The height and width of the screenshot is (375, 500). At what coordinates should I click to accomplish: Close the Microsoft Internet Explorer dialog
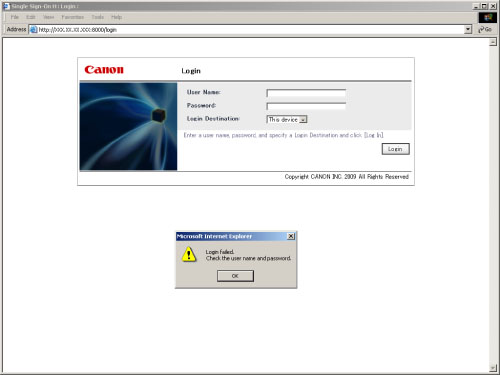pyautogui.click(x=291, y=236)
